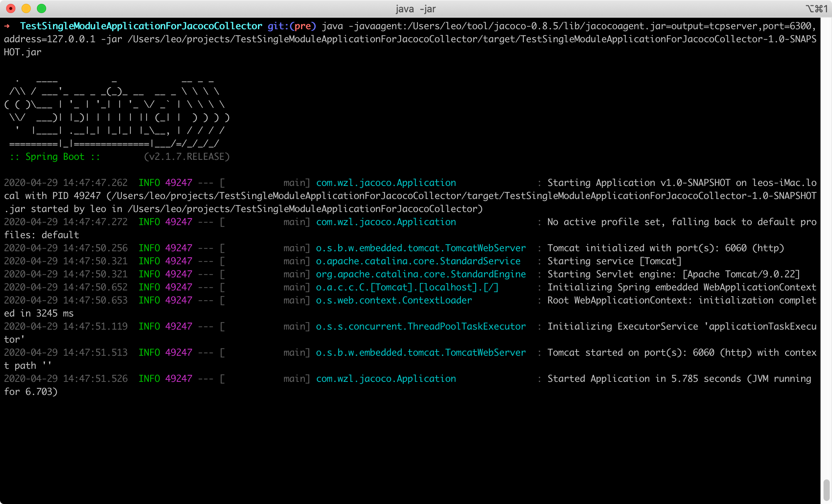Click the 'Starting service [Tomcat]' message
The image size is (832, 504).
614,261
